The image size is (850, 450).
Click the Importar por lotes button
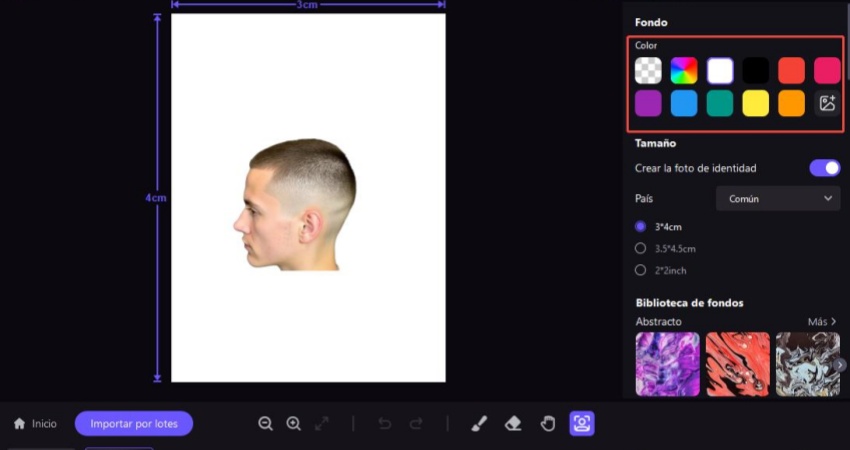(x=134, y=424)
